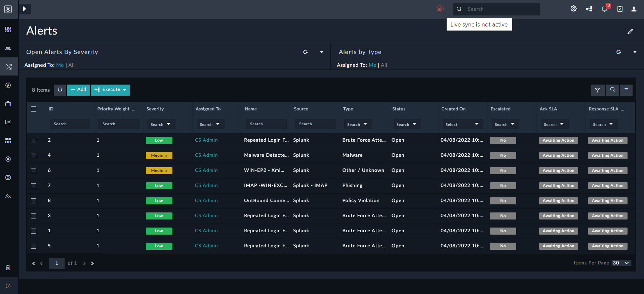Screen dimensions: 644x294
Task: Check the row for alert ID 7
Action: (x=34, y=186)
